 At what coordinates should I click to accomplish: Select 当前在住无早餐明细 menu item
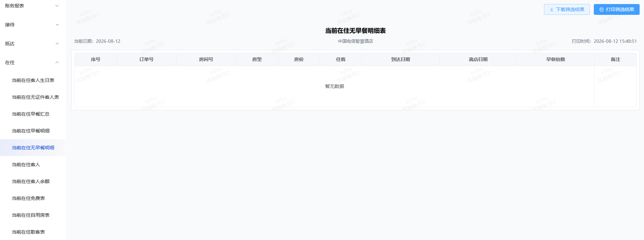click(x=33, y=148)
